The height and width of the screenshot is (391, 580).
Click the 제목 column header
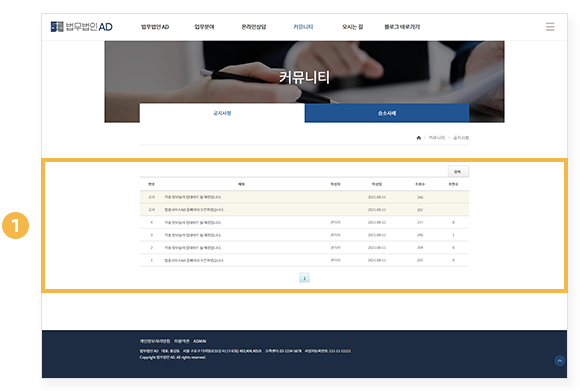[x=241, y=184]
